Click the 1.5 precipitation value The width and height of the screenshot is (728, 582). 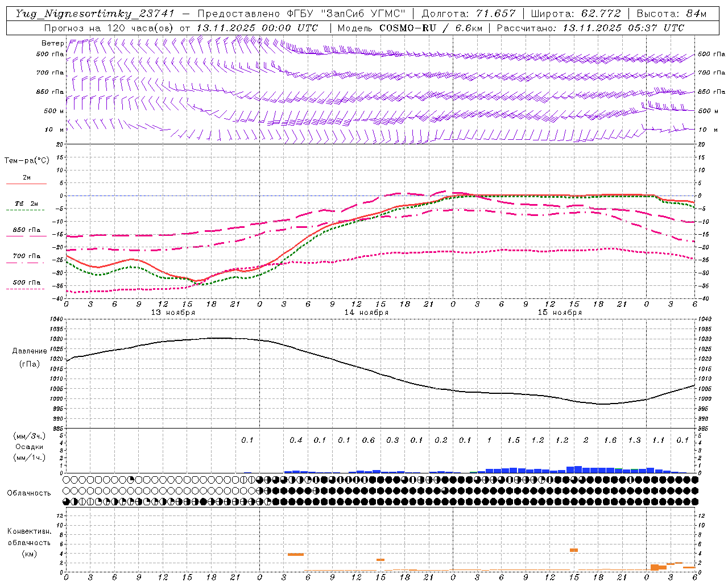(x=514, y=440)
